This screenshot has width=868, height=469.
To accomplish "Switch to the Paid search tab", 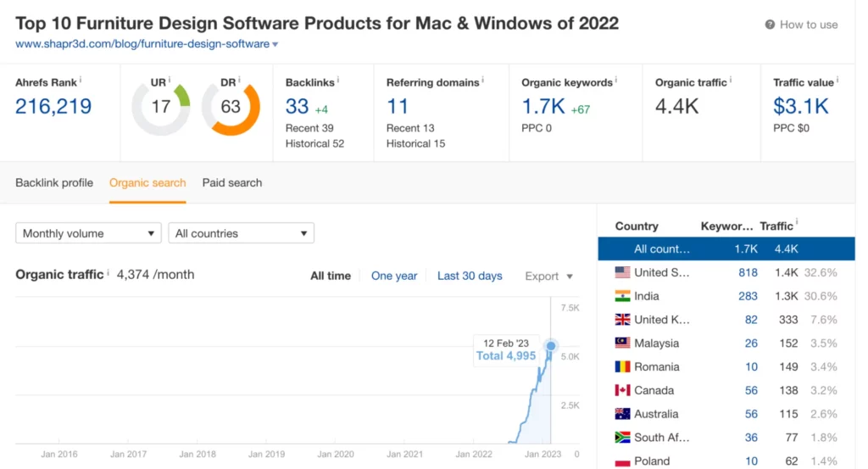I will click(x=231, y=182).
